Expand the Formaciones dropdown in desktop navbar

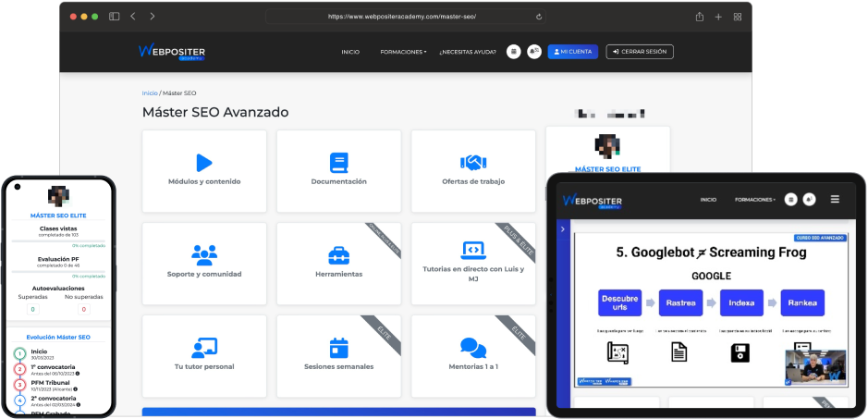403,52
